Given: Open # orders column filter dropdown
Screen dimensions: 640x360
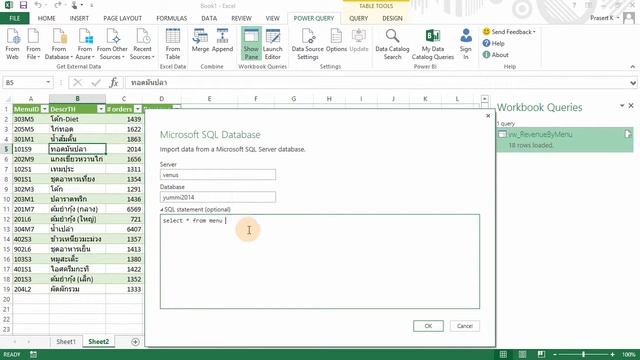Looking at the screenshot, I should [138, 109].
